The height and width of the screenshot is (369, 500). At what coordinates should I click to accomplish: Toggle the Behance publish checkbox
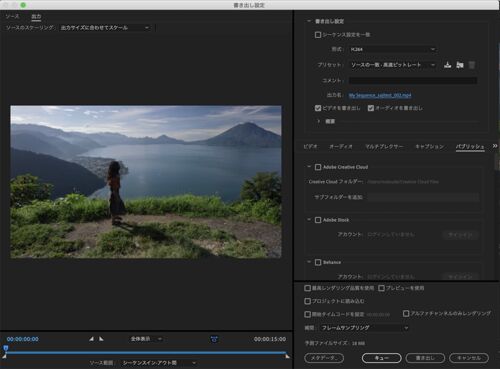coord(318,262)
